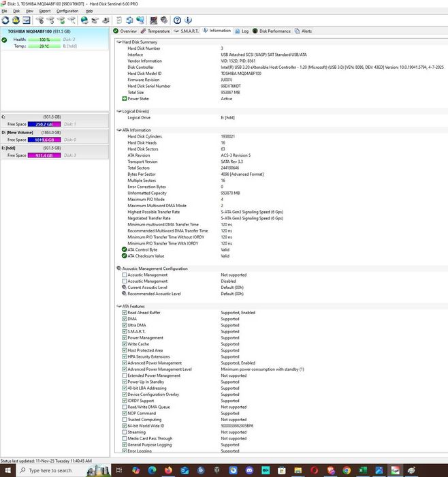
Task: Click the yellow warning triangle toolbar icon
Action: coord(16,20)
